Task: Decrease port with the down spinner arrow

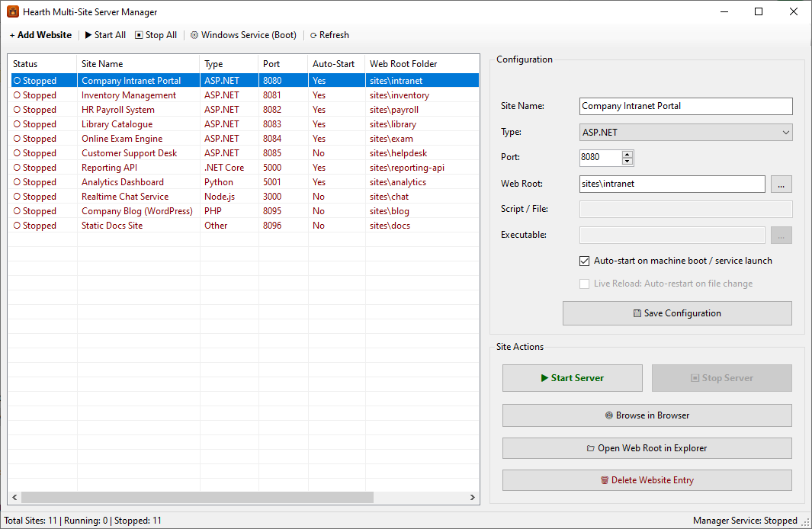Action: tap(627, 162)
